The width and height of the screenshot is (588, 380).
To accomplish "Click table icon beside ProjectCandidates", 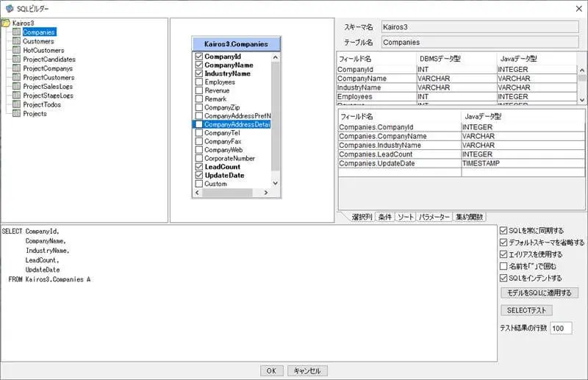I will pos(16,59).
